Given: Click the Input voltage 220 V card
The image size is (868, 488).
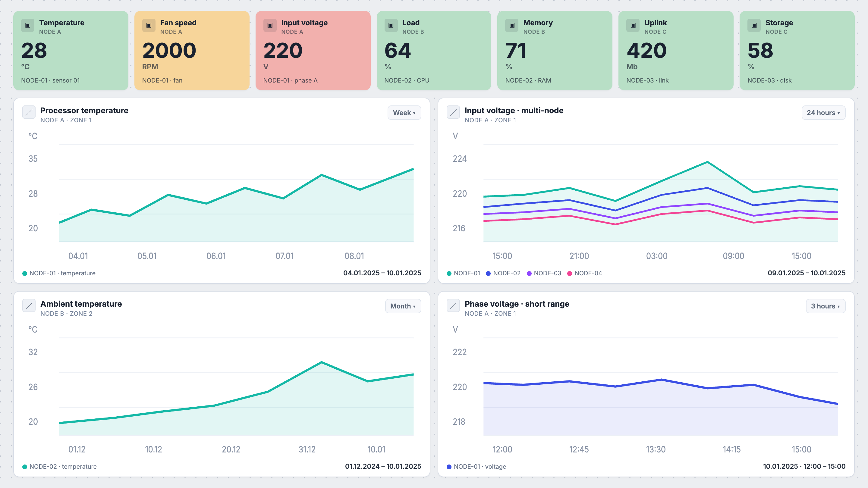Looking at the screenshot, I should tap(313, 51).
